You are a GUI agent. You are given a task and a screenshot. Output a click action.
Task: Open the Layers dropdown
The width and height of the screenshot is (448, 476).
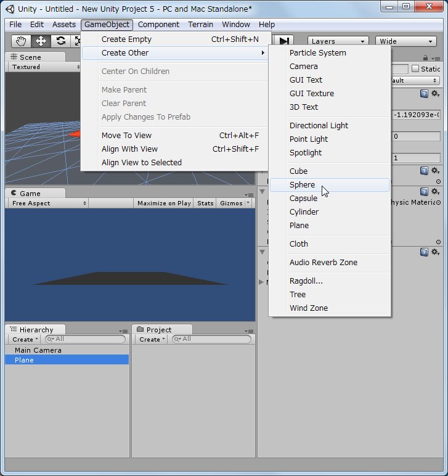point(338,41)
